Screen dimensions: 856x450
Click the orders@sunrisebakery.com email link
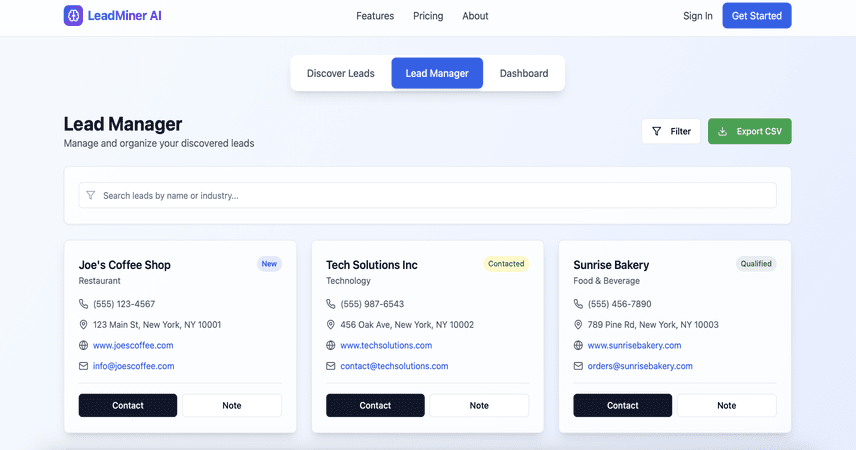tap(640, 366)
